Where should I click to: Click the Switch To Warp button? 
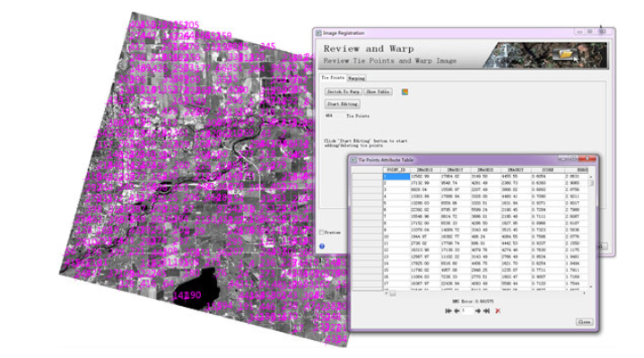click(x=343, y=92)
